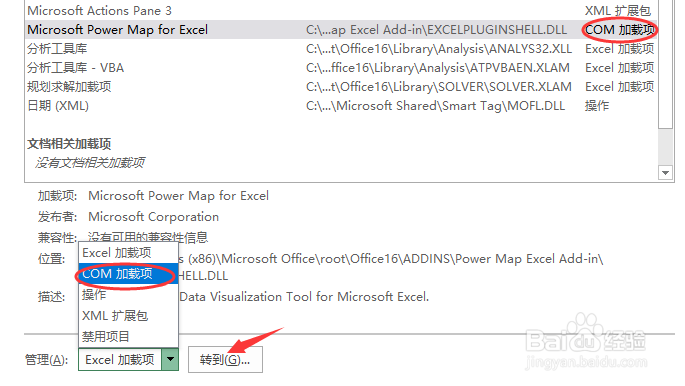Click the ATPVBAEN.XLAM path cell
The image size is (685, 386).
(437, 68)
